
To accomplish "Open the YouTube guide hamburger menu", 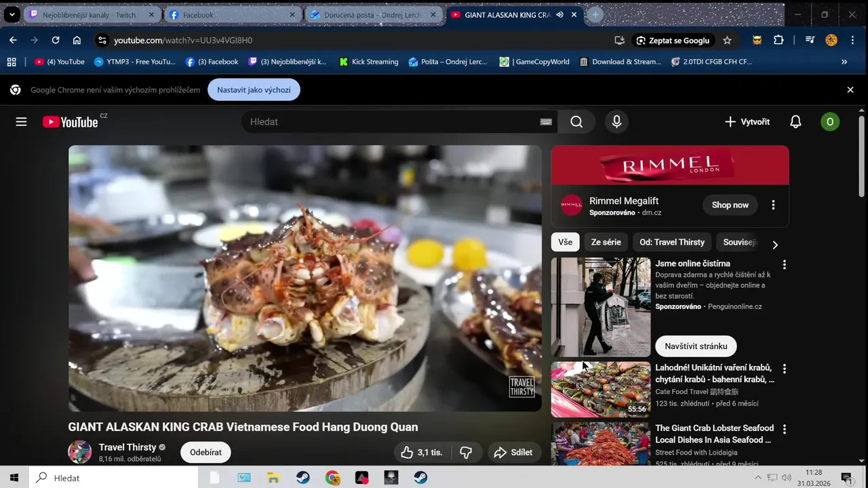I will click(x=21, y=122).
